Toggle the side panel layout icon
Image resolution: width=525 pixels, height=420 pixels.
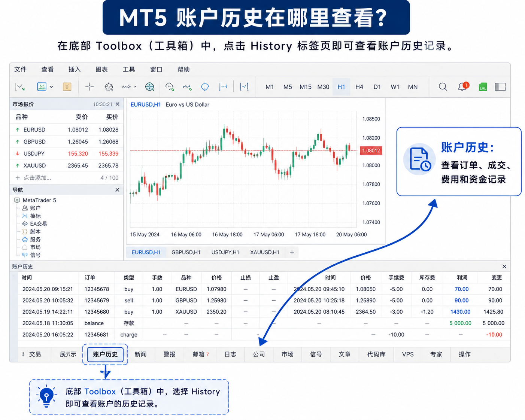pyautogui.click(x=500, y=87)
